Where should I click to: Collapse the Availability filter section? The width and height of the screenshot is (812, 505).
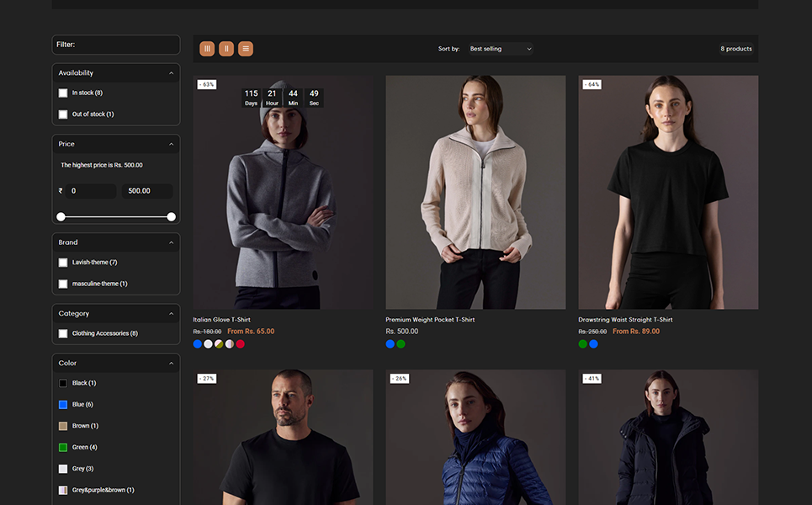pyautogui.click(x=171, y=73)
